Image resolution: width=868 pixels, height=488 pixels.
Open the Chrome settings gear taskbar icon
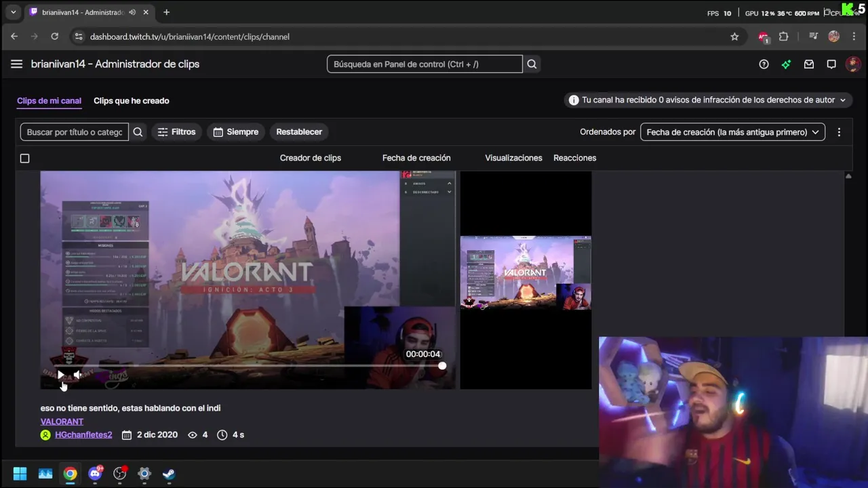(x=144, y=474)
